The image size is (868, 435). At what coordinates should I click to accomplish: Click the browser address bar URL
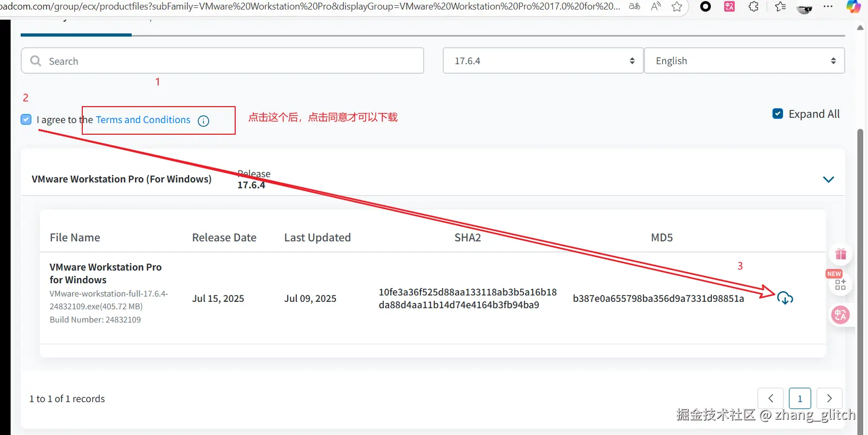(310, 6)
